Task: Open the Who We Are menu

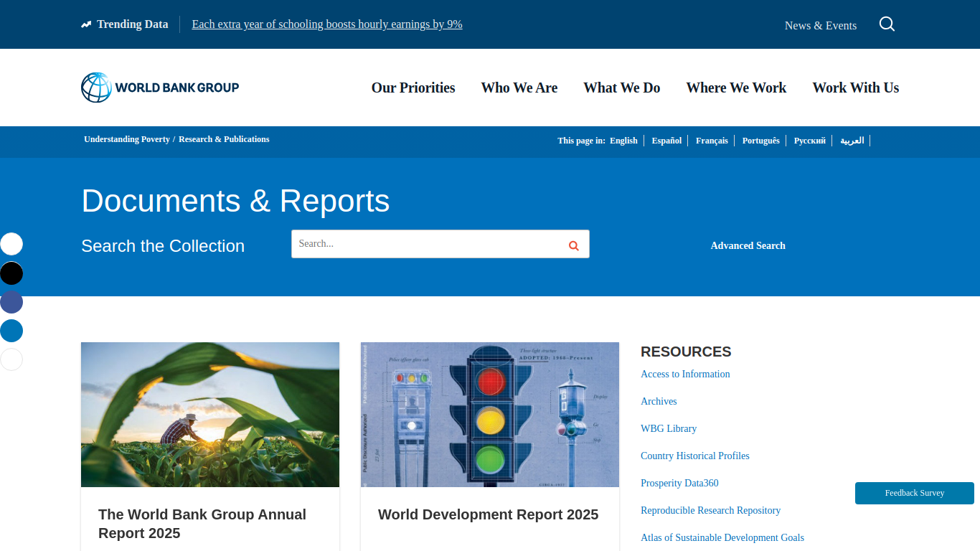Action: pos(519,88)
